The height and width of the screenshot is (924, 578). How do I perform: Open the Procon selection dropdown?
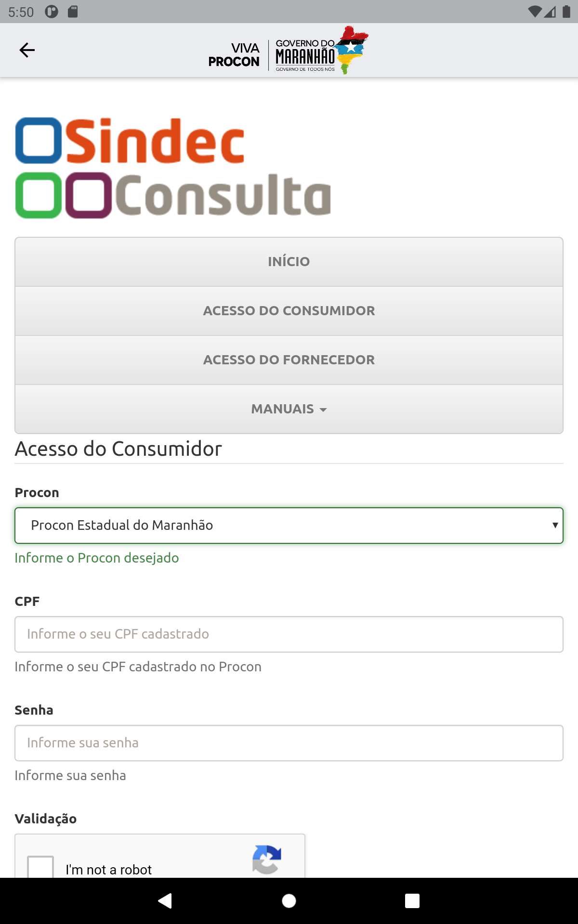289,526
